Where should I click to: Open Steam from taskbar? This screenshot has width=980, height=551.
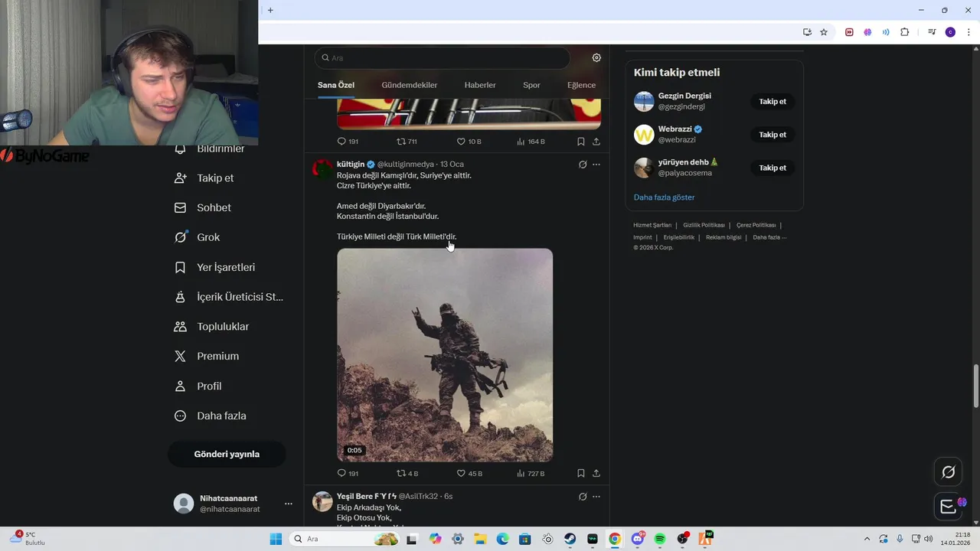[570, 539]
